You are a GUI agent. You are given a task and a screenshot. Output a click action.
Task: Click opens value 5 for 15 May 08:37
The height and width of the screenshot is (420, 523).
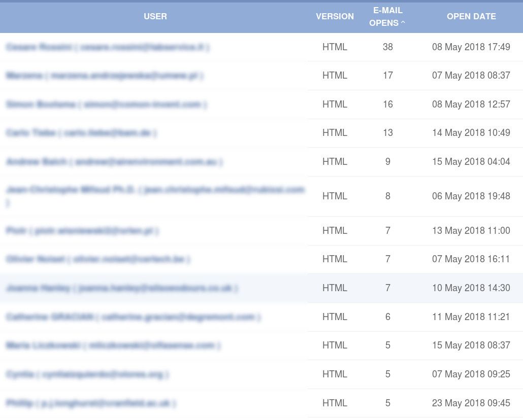387,345
